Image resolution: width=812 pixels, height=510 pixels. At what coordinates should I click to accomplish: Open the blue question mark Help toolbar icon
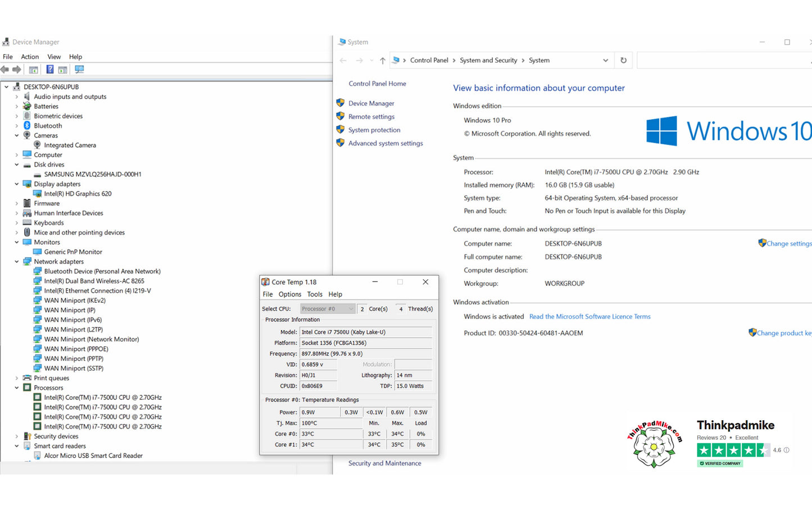click(x=50, y=70)
